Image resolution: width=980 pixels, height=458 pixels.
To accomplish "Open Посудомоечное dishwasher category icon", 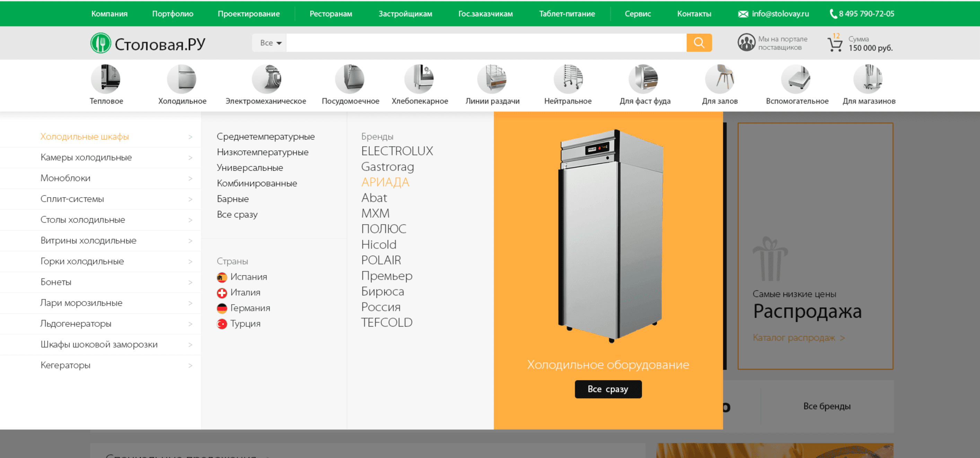I will (x=350, y=79).
